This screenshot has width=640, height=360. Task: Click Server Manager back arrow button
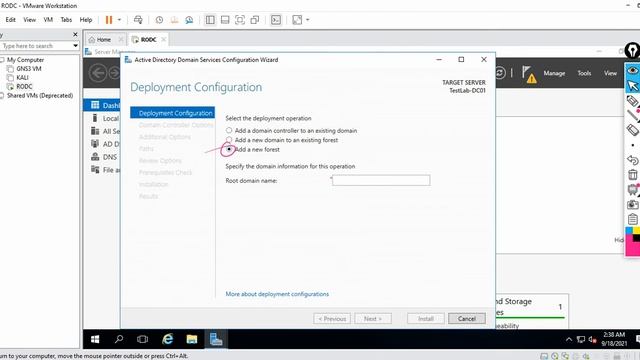tap(98, 73)
